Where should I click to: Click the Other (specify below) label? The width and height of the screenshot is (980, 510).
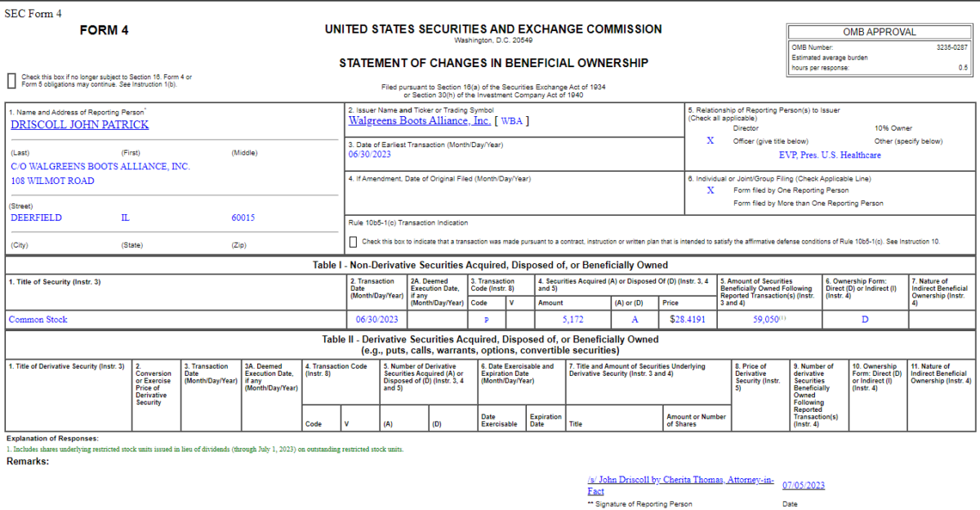pyautogui.click(x=908, y=141)
